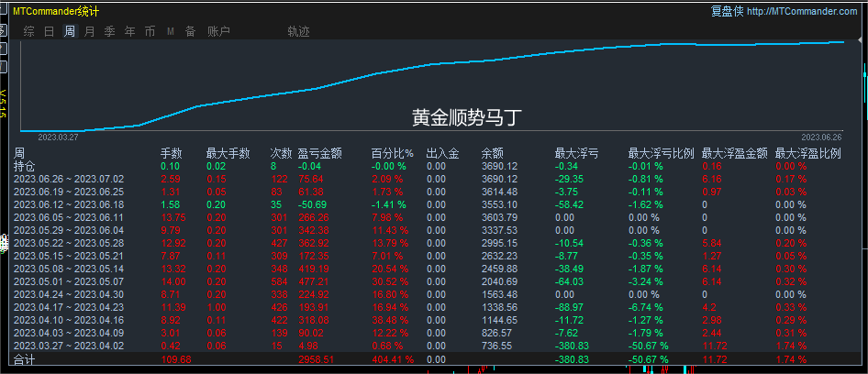Open the 月 monthly tab
Viewport: 868px width, 374px height.
(x=90, y=31)
